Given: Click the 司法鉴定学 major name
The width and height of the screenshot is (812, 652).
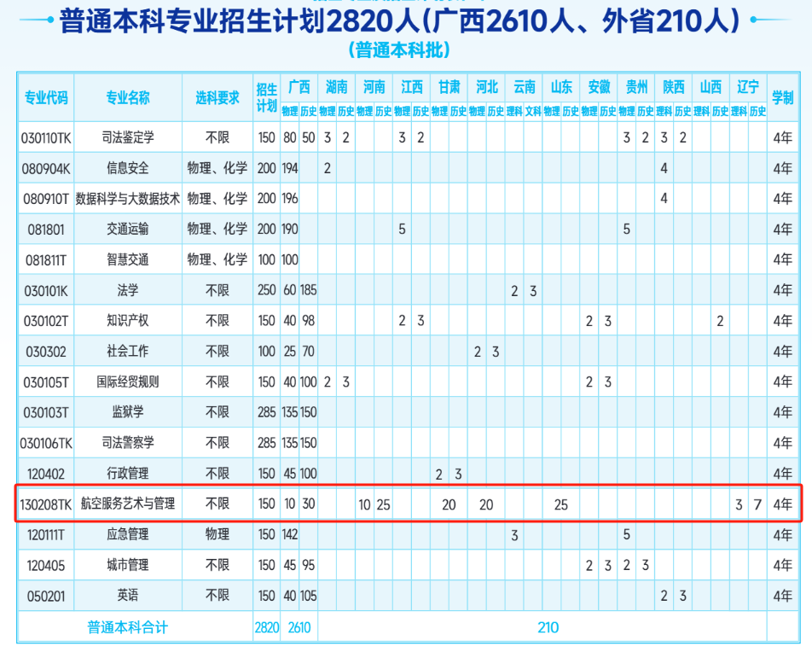Looking at the screenshot, I should click(128, 137).
